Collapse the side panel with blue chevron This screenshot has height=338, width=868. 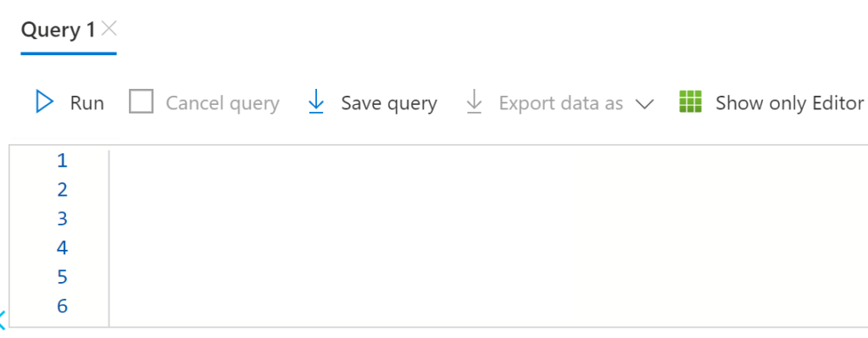pos(3,319)
